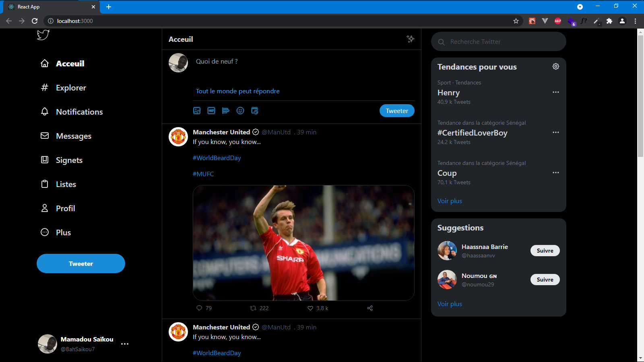Click Tout le monde peut répondre

click(237, 91)
